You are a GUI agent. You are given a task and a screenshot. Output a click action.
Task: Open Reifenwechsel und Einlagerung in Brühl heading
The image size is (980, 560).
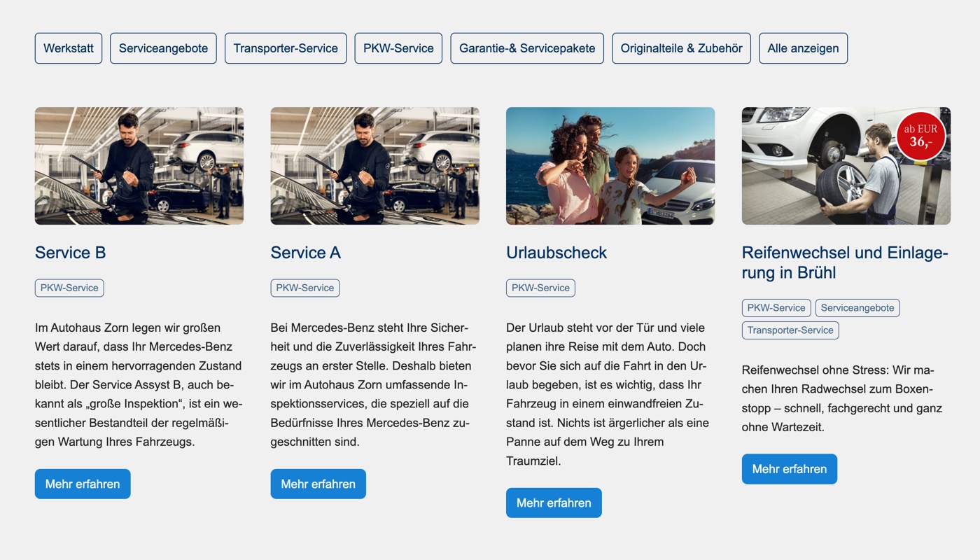[x=845, y=262]
